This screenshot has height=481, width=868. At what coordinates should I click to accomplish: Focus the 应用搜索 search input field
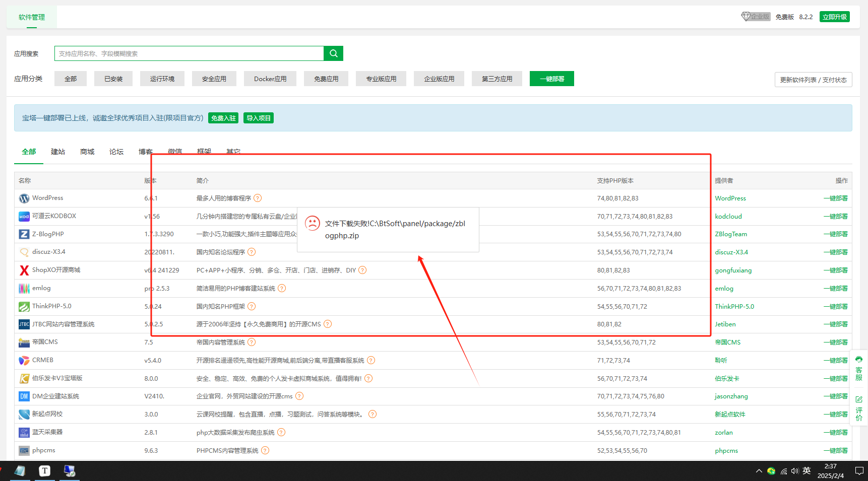tap(189, 53)
